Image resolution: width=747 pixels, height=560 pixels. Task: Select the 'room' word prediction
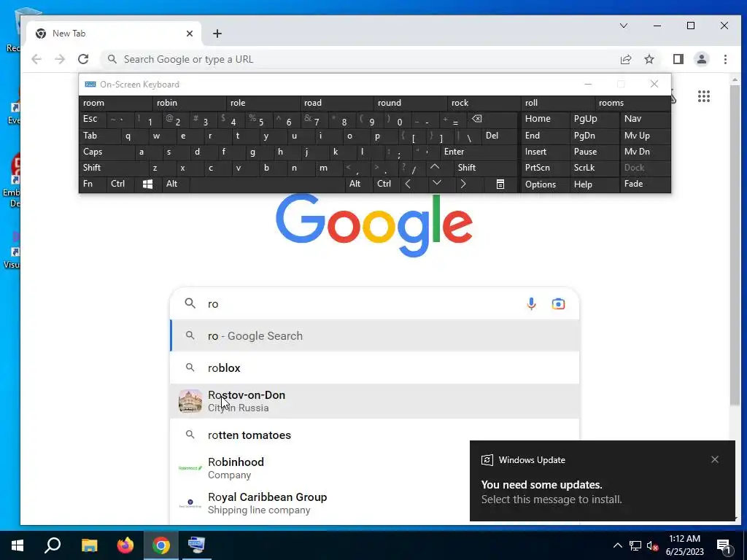(x=116, y=103)
